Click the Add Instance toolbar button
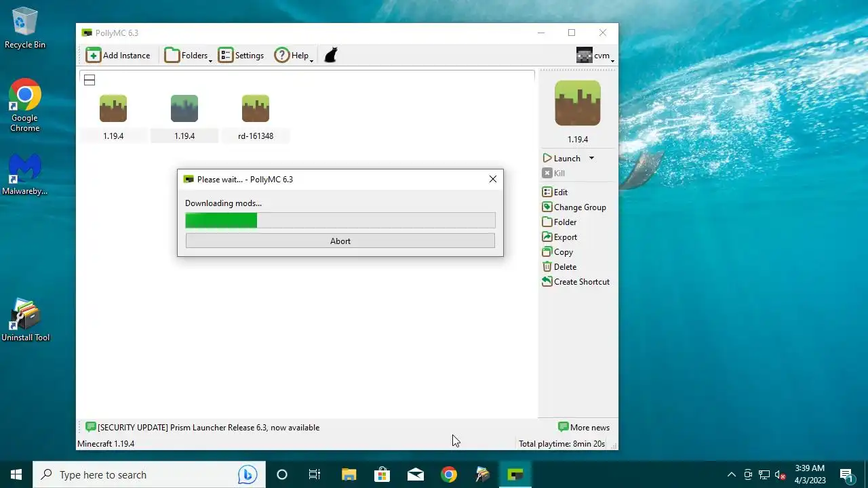This screenshot has width=868, height=488. 118,56
